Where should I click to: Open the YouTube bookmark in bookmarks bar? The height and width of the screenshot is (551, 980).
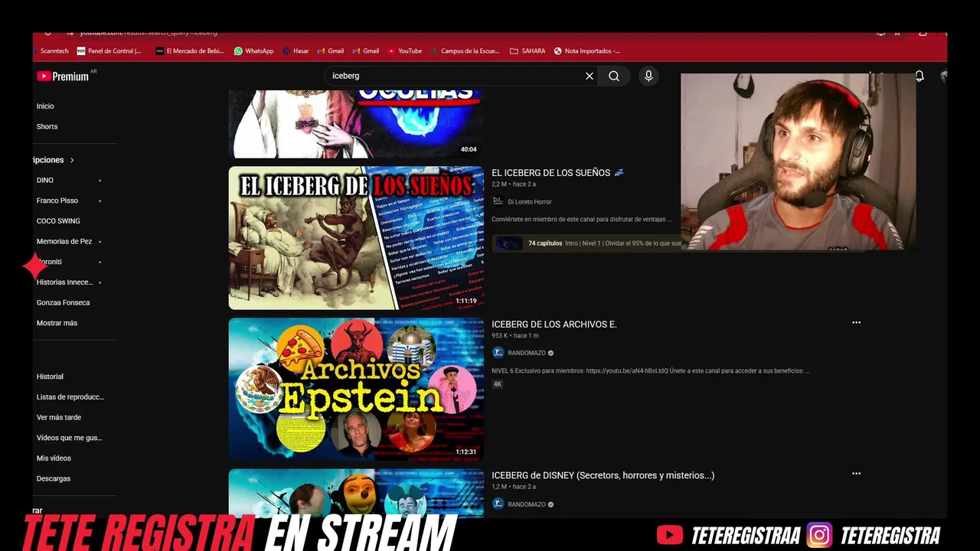click(405, 51)
